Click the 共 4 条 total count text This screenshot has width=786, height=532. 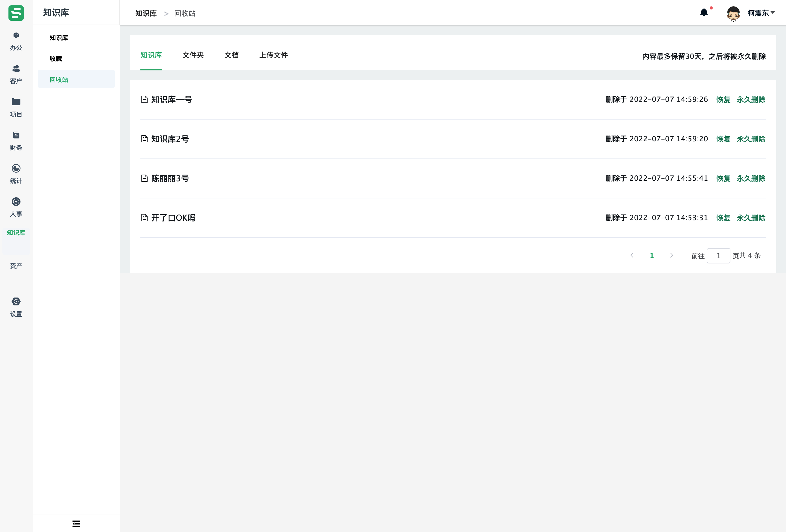tap(750, 256)
